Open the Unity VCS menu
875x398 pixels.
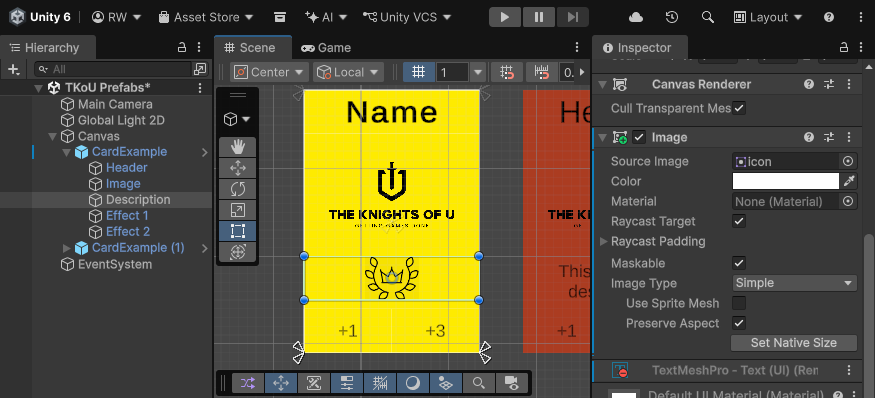coord(407,17)
